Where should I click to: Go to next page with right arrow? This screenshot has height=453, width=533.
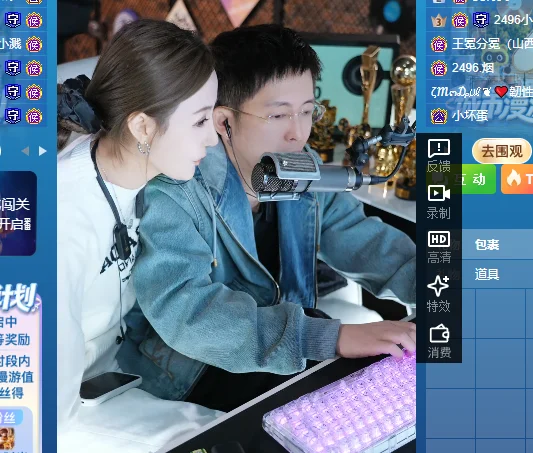coord(42,151)
